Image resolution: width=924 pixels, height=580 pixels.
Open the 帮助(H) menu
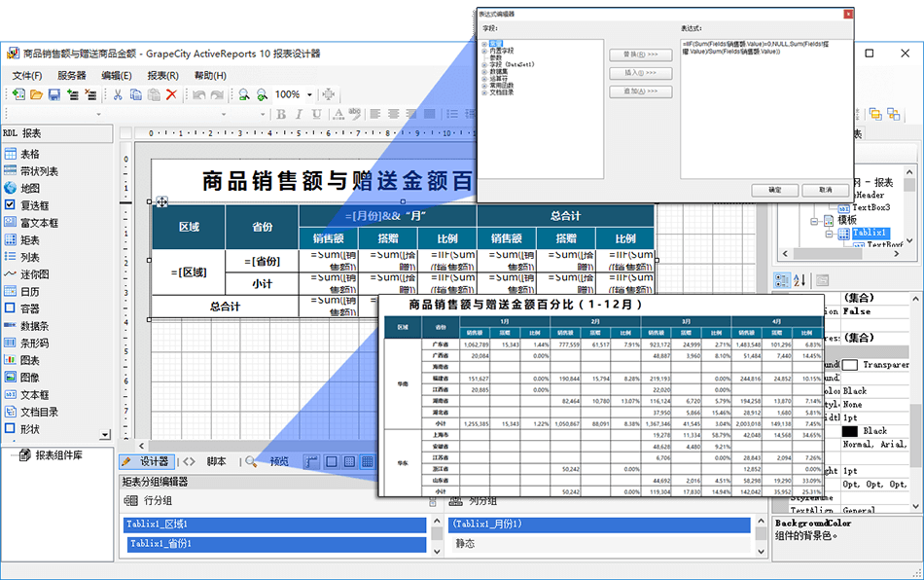tap(210, 76)
